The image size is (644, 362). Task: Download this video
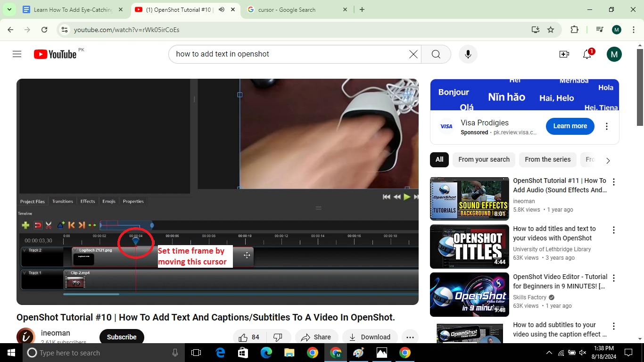coord(370,337)
